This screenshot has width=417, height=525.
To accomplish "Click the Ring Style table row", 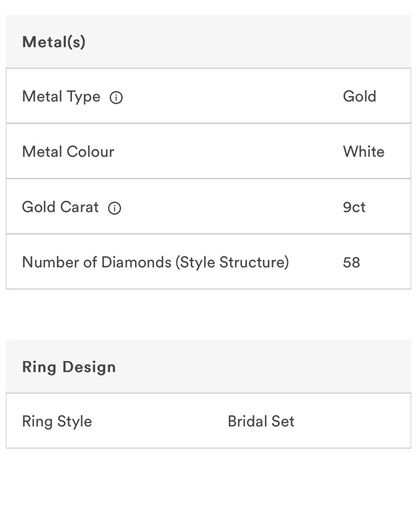I will 208,421.
